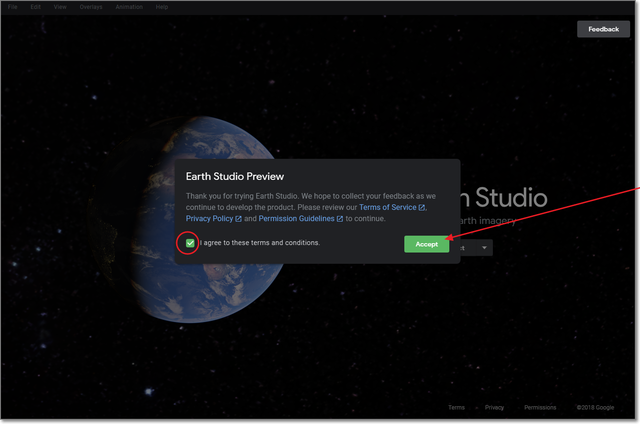
Task: Open the Permission Guidelines link
Action: [x=296, y=218]
